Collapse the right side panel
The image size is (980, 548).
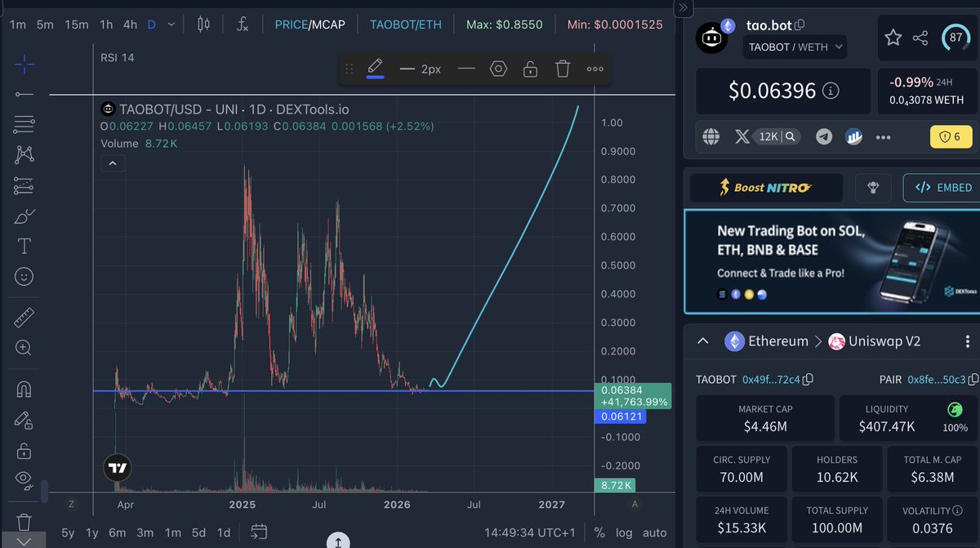coord(684,8)
